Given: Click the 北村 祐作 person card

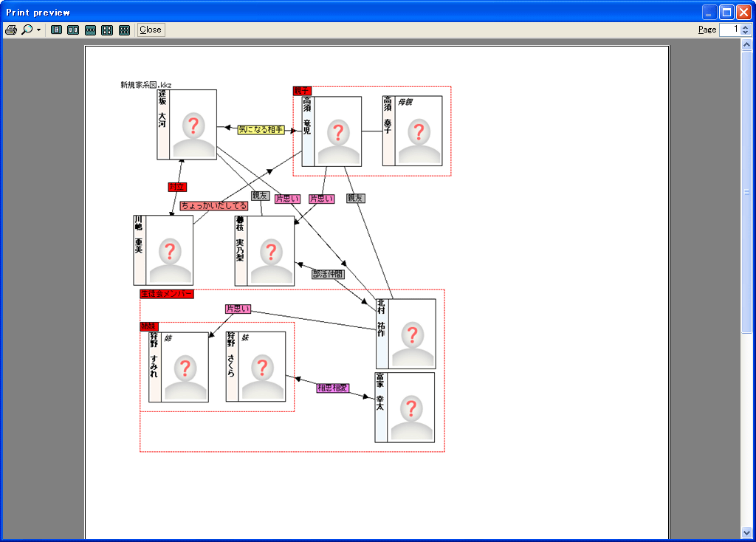Looking at the screenshot, I should click(x=406, y=334).
